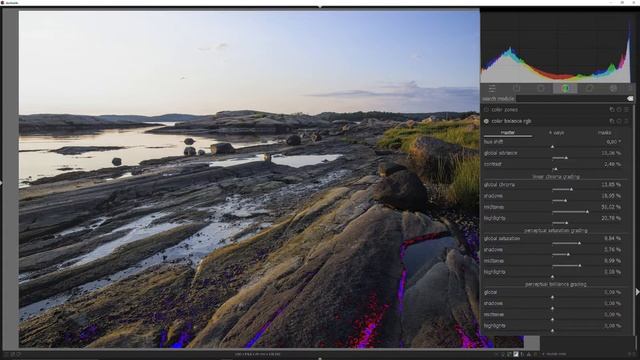640x360 pixels.
Task: Show active modules group icon
Action: [x=516, y=88]
